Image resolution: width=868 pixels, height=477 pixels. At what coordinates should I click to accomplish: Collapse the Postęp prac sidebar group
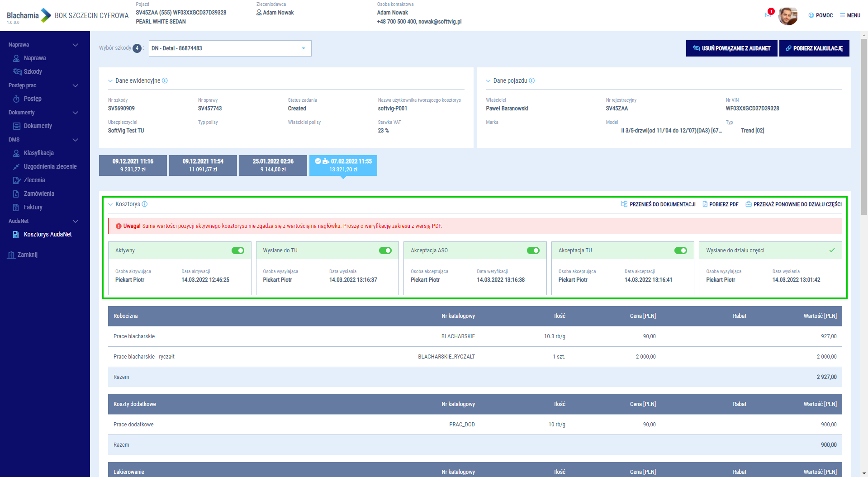(x=75, y=85)
